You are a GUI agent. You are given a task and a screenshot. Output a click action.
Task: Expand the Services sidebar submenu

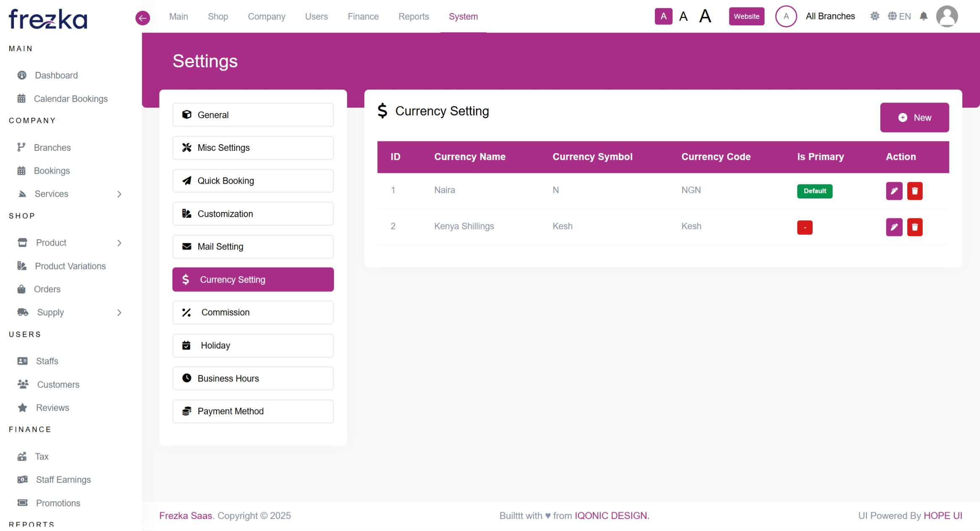(x=119, y=194)
